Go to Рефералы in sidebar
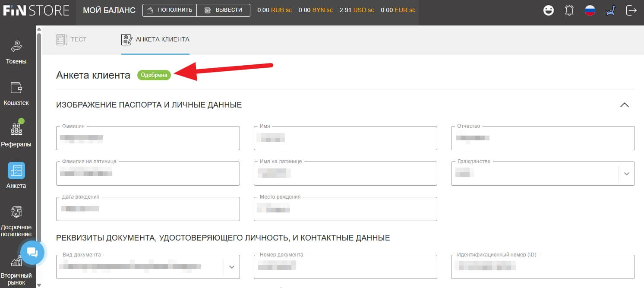The image size is (644, 288). 16,134
